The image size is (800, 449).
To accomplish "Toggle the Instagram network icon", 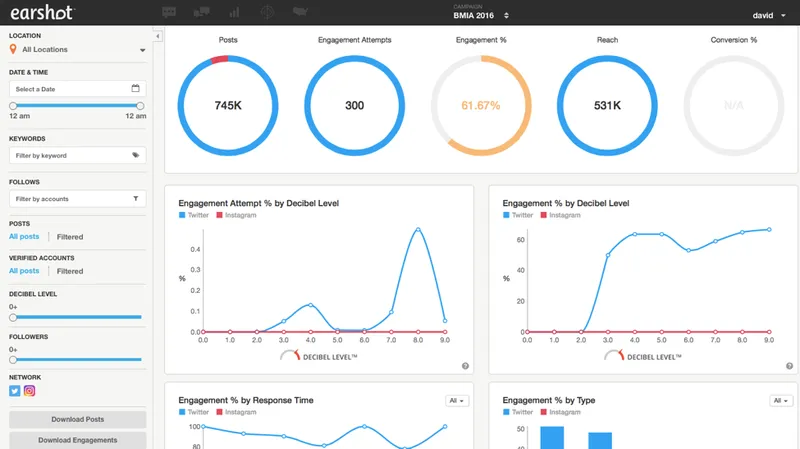I will point(30,391).
